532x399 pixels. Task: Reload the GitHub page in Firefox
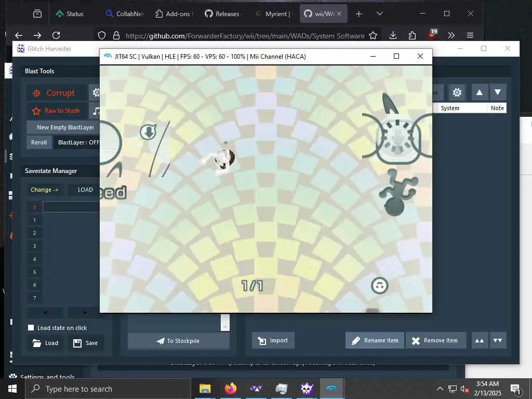(x=56, y=35)
